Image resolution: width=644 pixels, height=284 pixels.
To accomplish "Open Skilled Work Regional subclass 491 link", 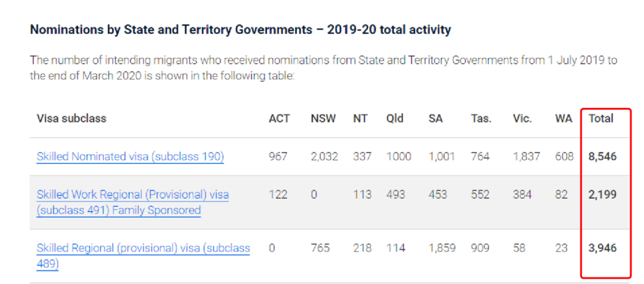I will (132, 202).
